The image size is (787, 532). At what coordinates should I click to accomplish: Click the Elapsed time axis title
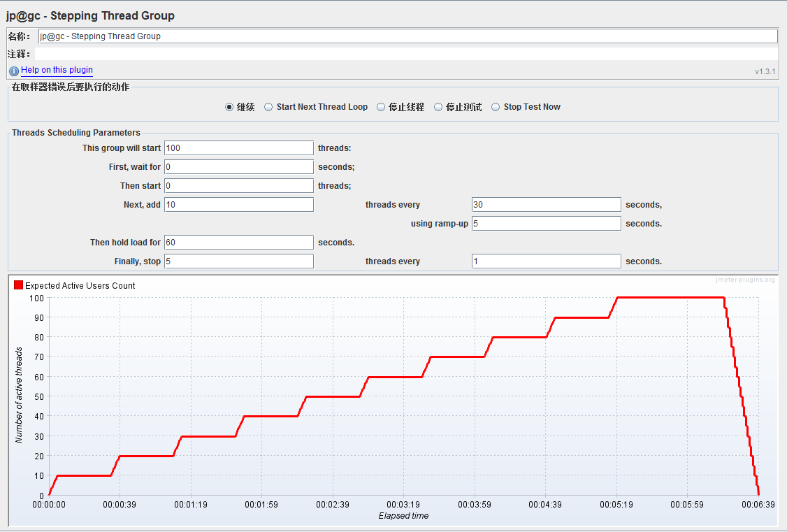pyautogui.click(x=403, y=516)
